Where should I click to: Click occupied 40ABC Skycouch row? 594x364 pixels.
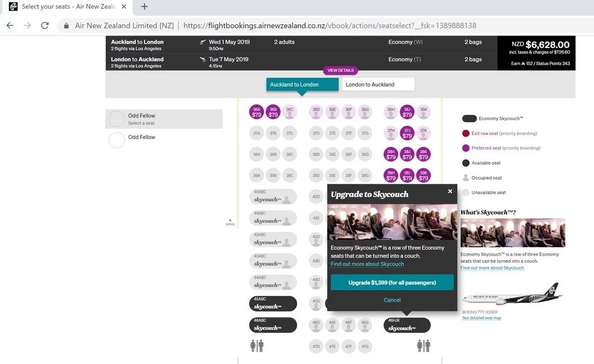273,196
